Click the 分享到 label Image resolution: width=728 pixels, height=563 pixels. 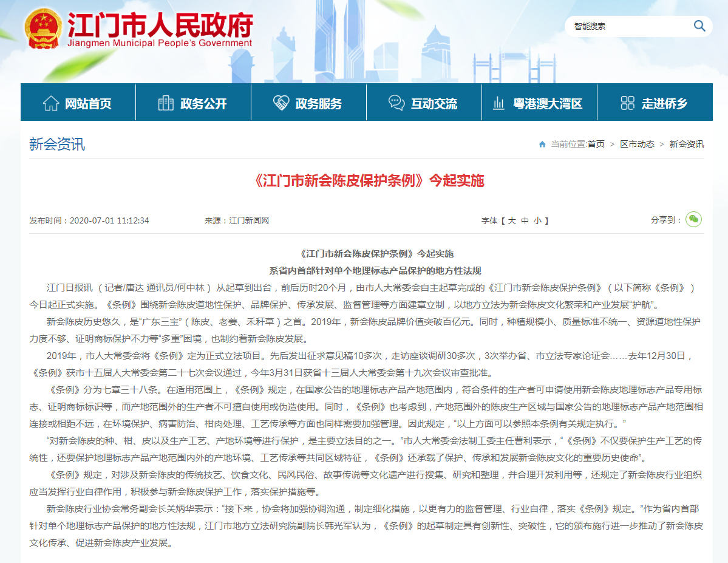(666, 220)
